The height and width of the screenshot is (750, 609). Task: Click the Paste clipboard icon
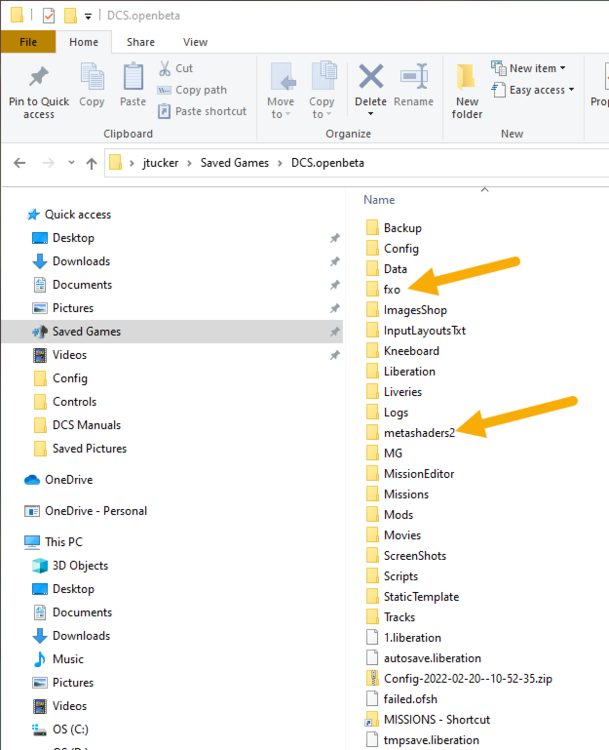(x=133, y=77)
